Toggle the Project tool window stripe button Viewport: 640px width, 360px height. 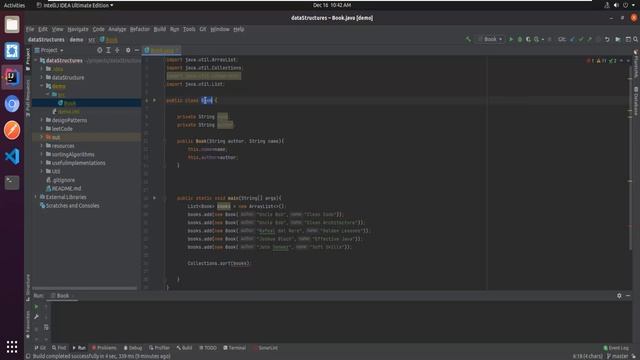pyautogui.click(x=28, y=60)
